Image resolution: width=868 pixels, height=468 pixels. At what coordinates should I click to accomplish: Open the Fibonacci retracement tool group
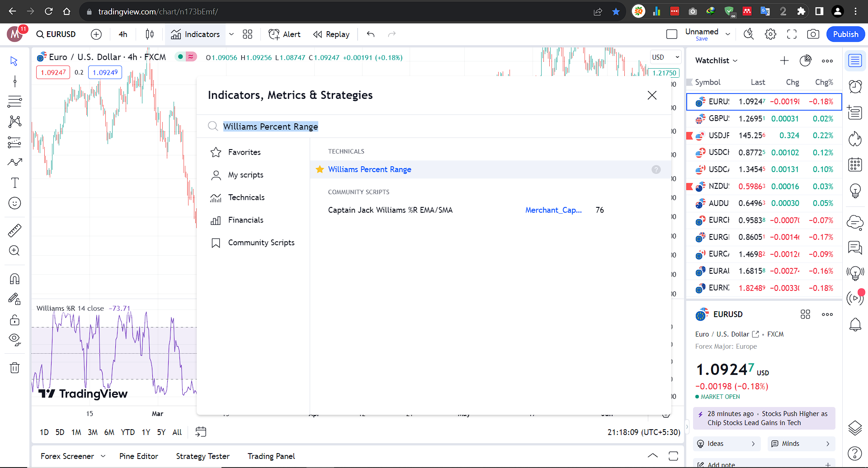[14, 102]
